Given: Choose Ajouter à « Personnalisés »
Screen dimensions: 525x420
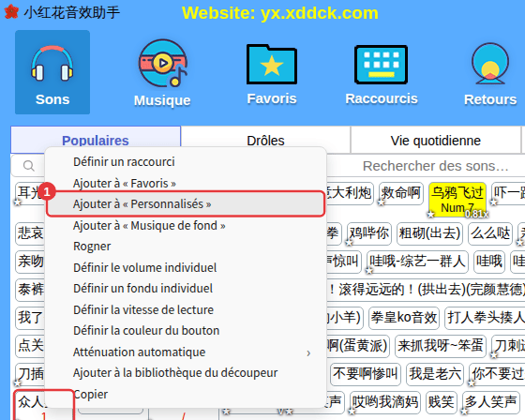Looking at the screenshot, I should [x=186, y=204].
